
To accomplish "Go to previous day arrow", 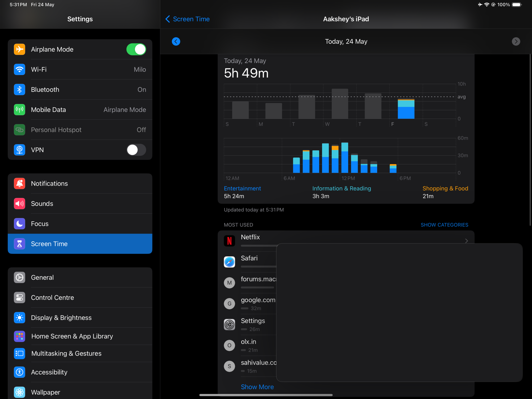I will 176,41.
